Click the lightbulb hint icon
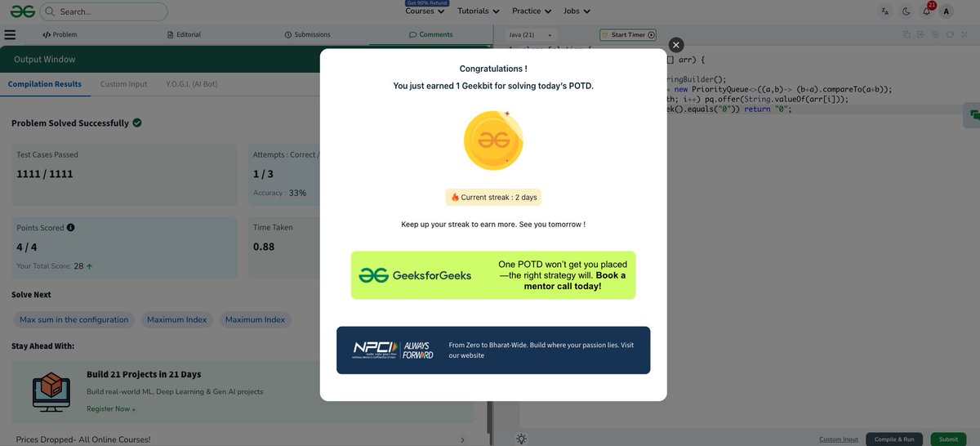The width and height of the screenshot is (980, 446). pyautogui.click(x=521, y=439)
